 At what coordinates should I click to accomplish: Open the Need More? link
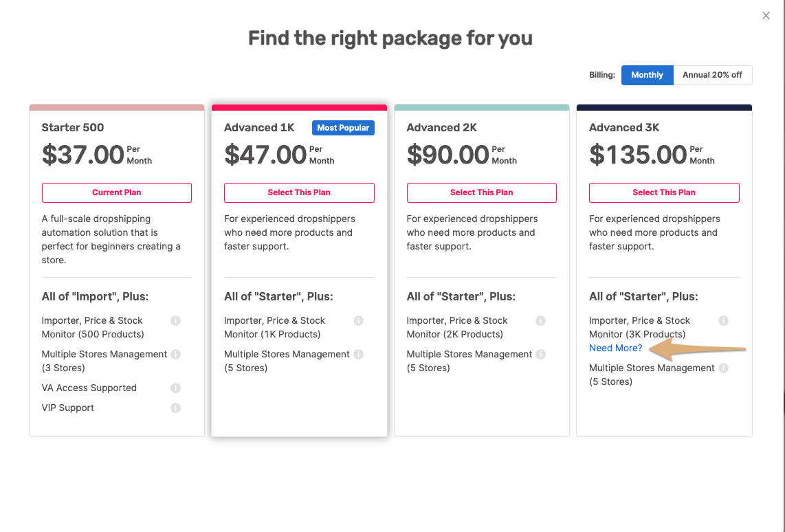[615, 348]
